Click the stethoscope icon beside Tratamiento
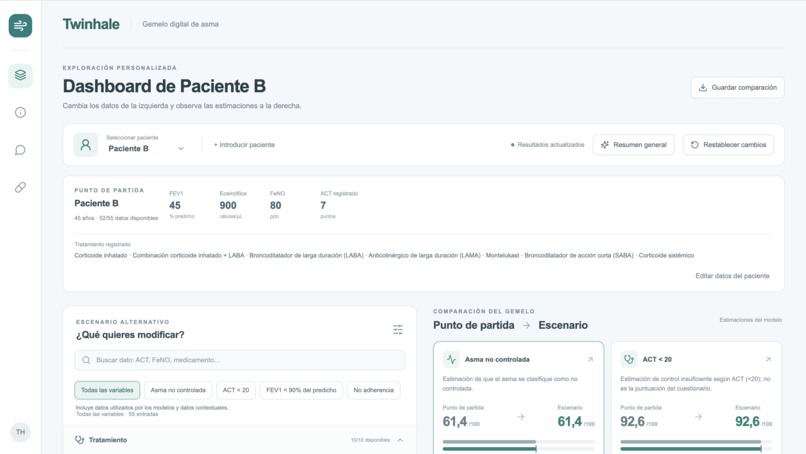This screenshot has height=454, width=806. [x=80, y=440]
